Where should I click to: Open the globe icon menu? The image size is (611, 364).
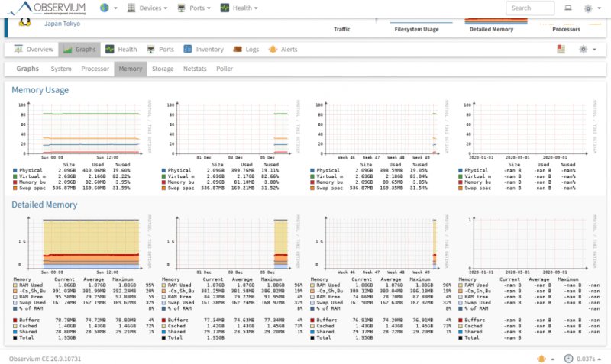[108, 8]
